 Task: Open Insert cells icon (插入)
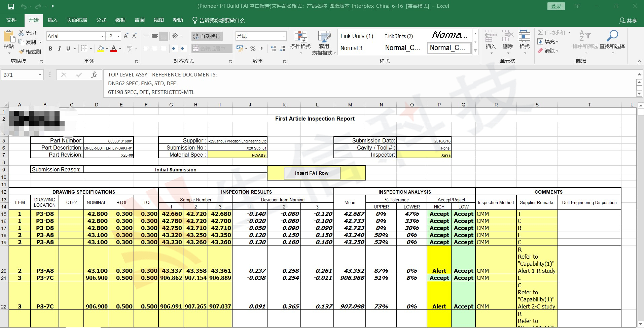pyautogui.click(x=491, y=36)
